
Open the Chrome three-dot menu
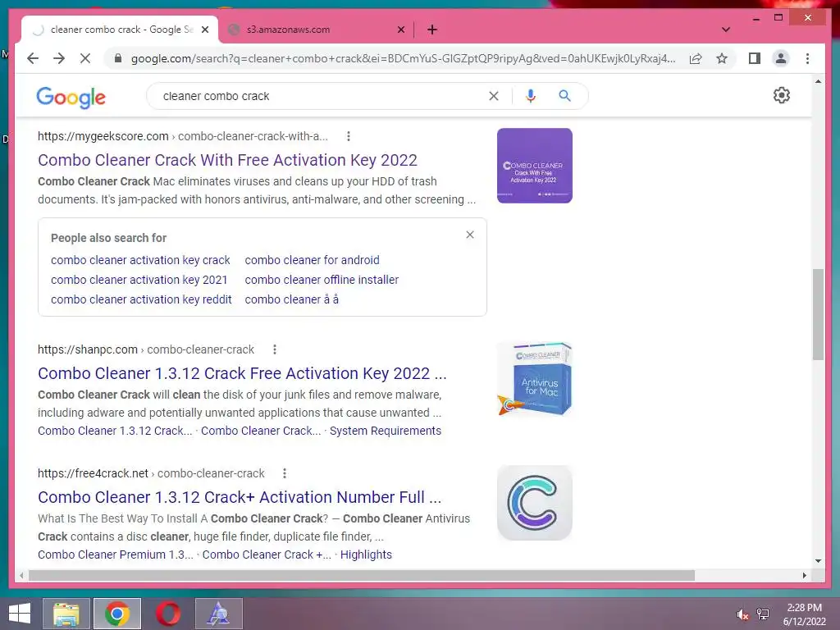click(x=807, y=58)
